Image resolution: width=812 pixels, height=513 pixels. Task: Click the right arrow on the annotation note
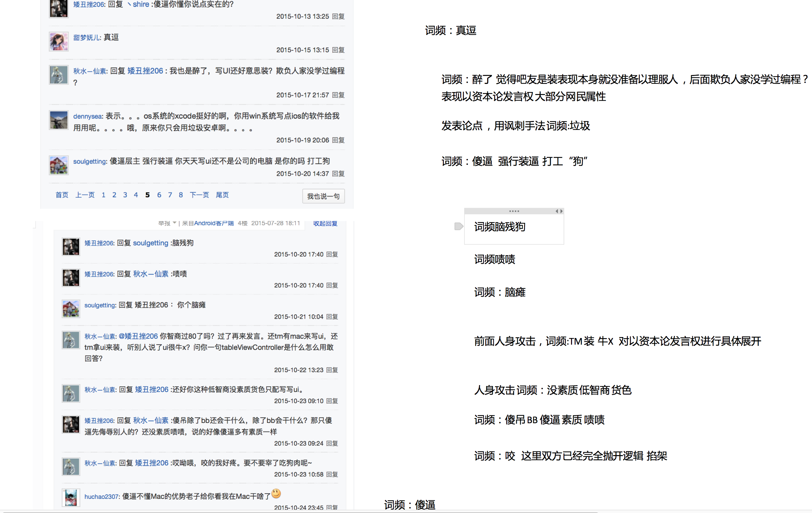[561, 211]
